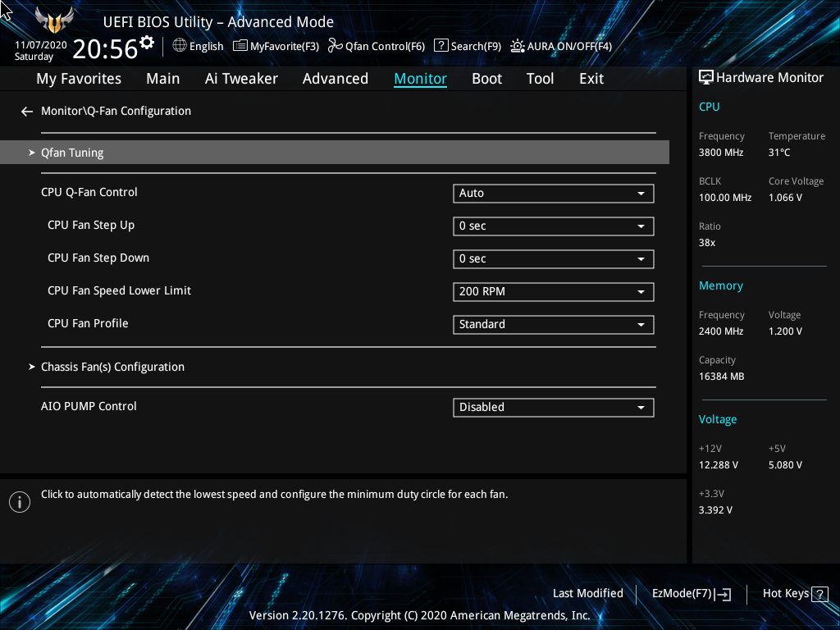
Task: Click the 3.392 V reading
Action: [715, 510]
